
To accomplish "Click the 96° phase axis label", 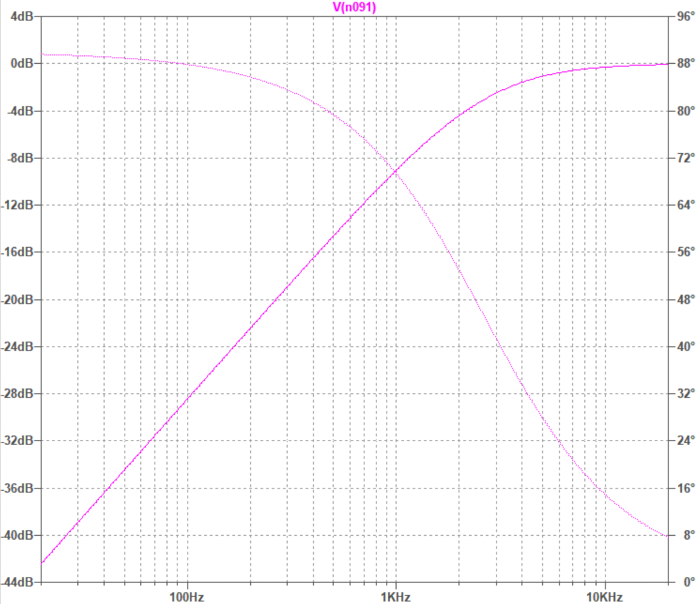I will pyautogui.click(x=686, y=17).
